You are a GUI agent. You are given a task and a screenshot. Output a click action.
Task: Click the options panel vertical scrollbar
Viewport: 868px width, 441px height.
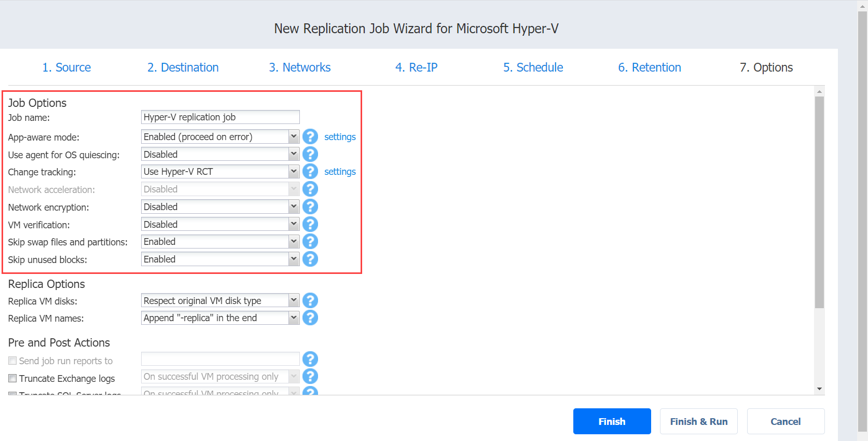tap(819, 202)
